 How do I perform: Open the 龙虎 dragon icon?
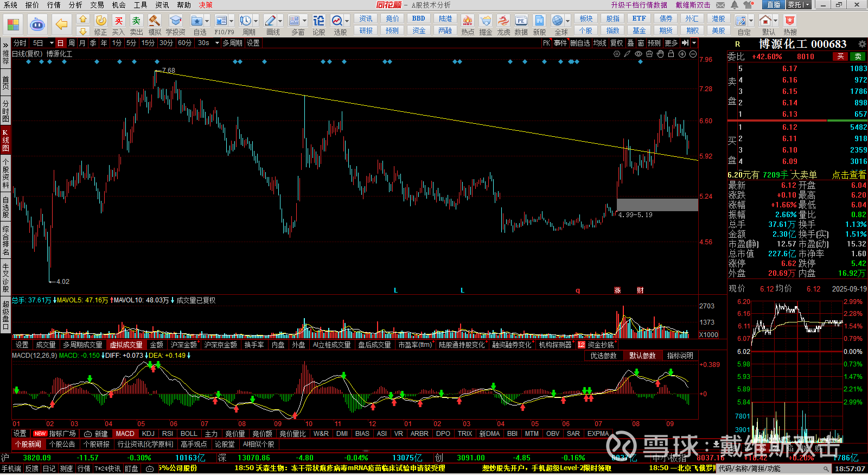click(503, 21)
